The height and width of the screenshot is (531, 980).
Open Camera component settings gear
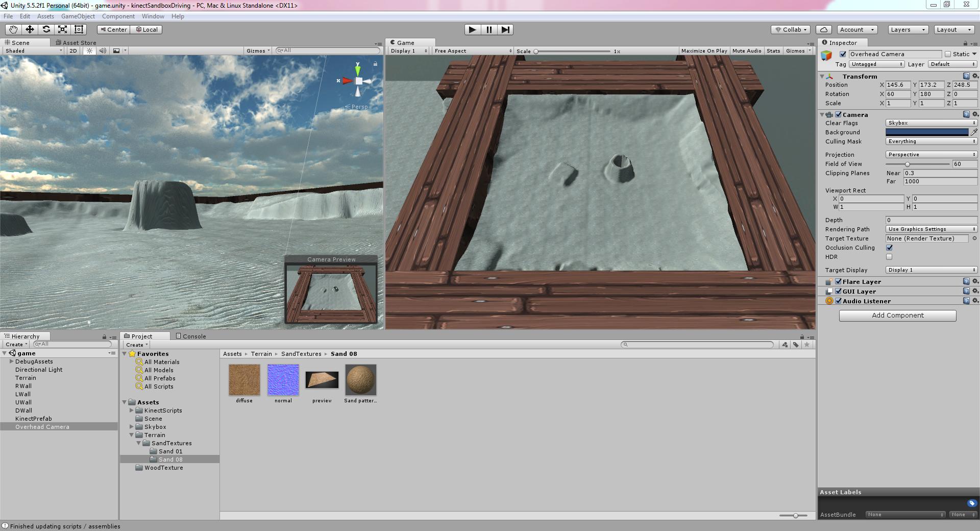tap(975, 114)
